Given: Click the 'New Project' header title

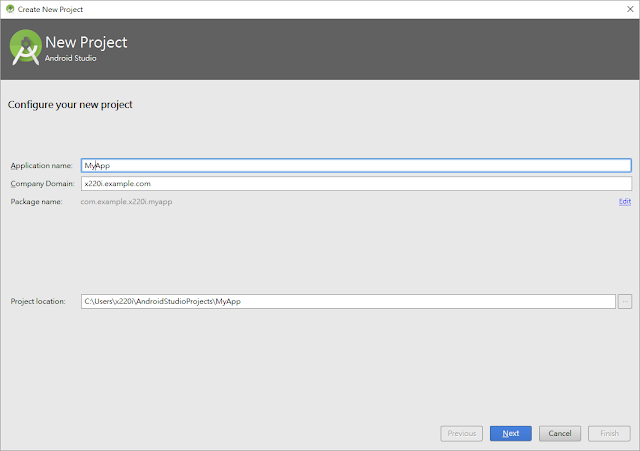Looking at the screenshot, I should pos(86,42).
